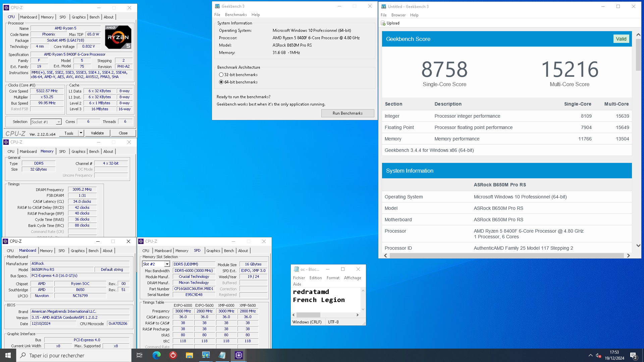Open the Socket #1 selection dropdown
644x362 pixels.
click(x=59, y=122)
